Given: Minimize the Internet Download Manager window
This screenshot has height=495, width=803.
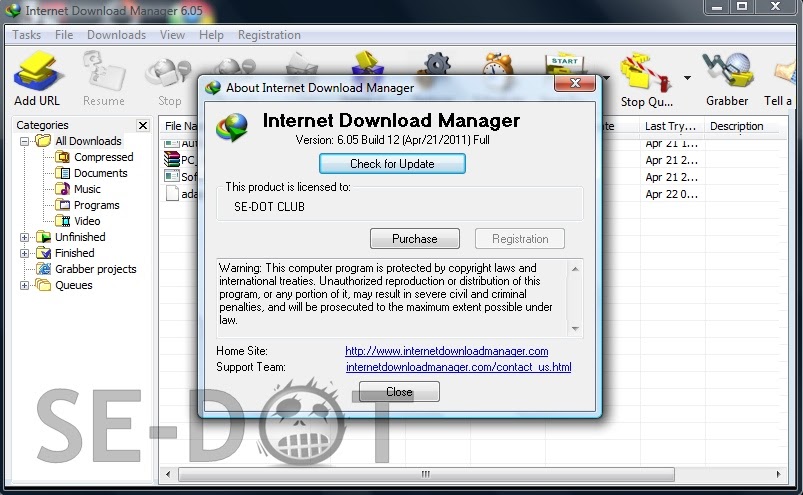Looking at the screenshot, I should point(717,7).
